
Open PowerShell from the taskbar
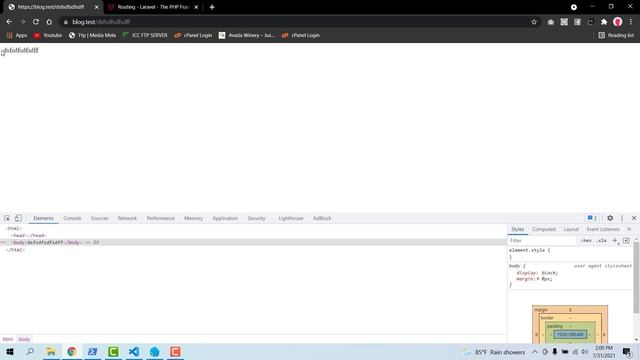(x=93, y=352)
